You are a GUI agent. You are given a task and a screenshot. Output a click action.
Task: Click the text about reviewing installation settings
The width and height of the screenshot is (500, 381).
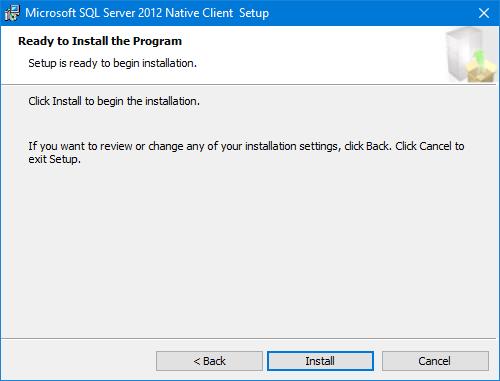tap(246, 152)
